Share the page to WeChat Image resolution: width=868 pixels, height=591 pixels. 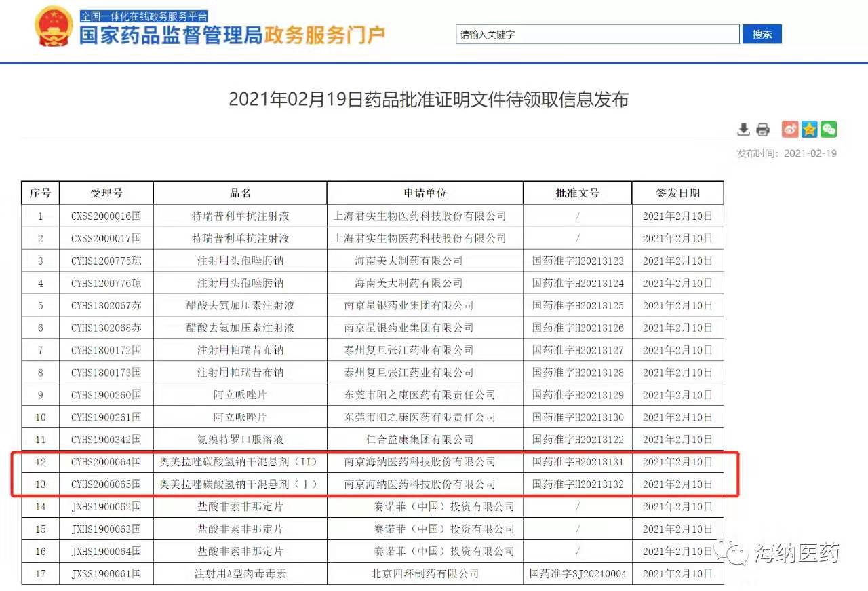pyautogui.click(x=828, y=129)
